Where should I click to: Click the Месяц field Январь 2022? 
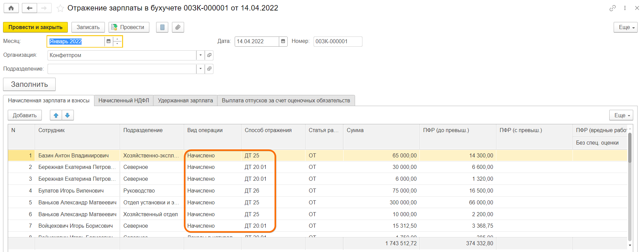[x=76, y=41]
